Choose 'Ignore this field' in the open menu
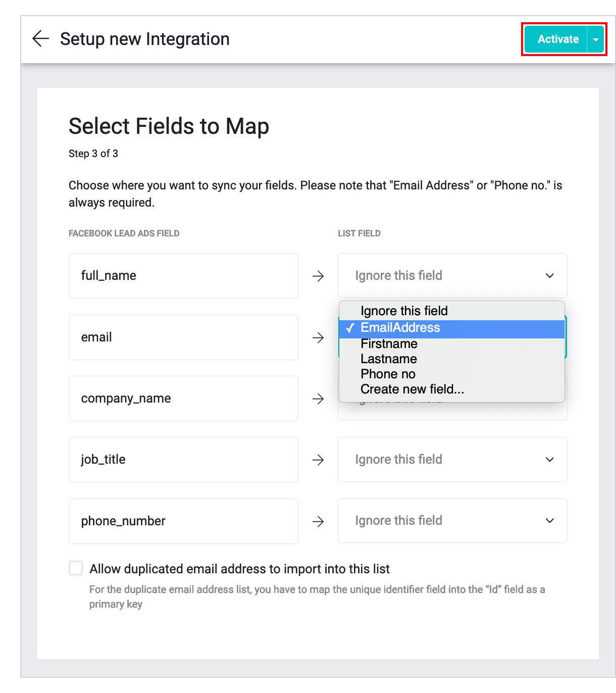Screen dimensions: 616x693 tap(404, 311)
